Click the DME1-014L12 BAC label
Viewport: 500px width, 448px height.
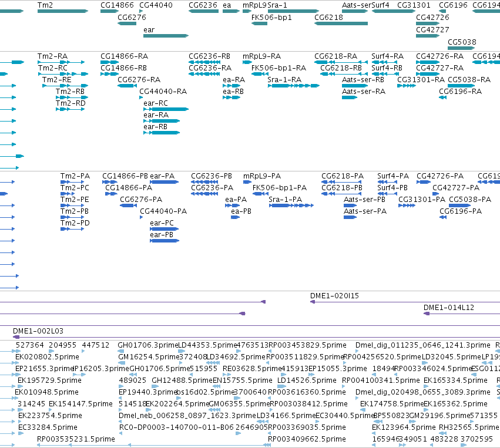coord(449,308)
